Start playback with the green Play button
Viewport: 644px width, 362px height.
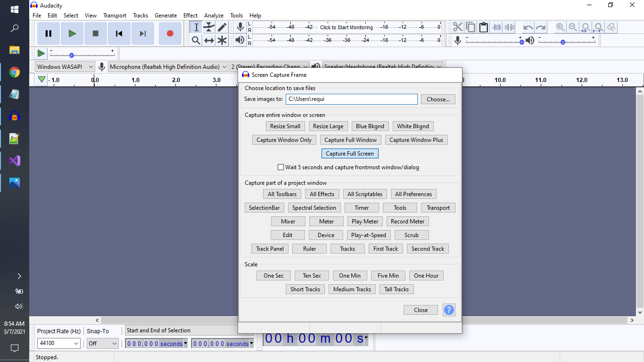click(72, 33)
